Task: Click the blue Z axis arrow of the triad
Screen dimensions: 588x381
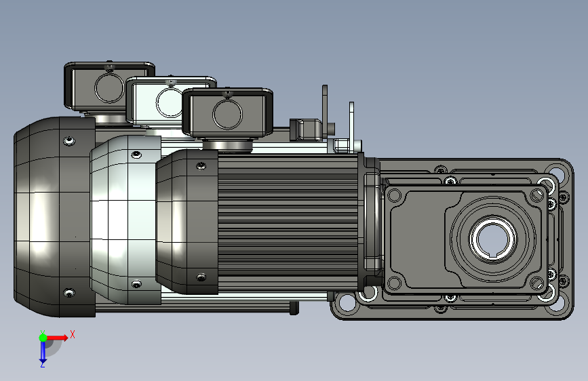Action: point(43,353)
